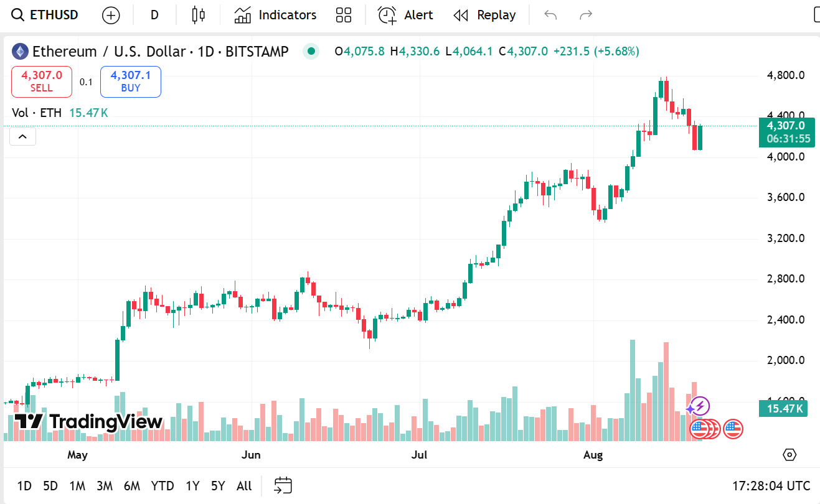The width and height of the screenshot is (820, 504).
Task: Open the 17:28:04 UTC timezone menu
Action: 771,486
